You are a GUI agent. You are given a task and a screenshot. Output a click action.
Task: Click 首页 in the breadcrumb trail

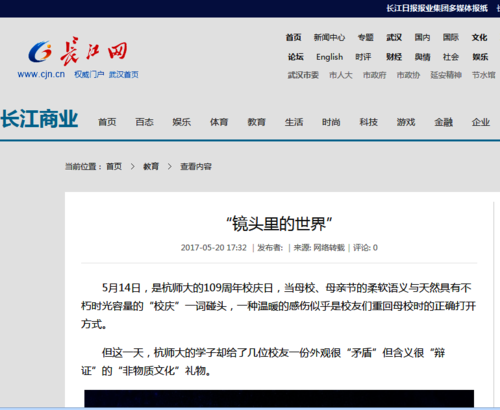[x=114, y=166]
